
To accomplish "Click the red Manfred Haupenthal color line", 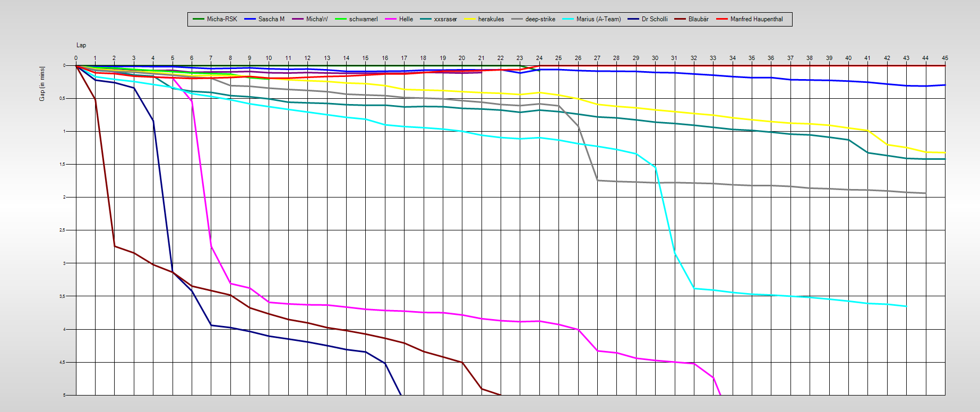I will 722,19.
